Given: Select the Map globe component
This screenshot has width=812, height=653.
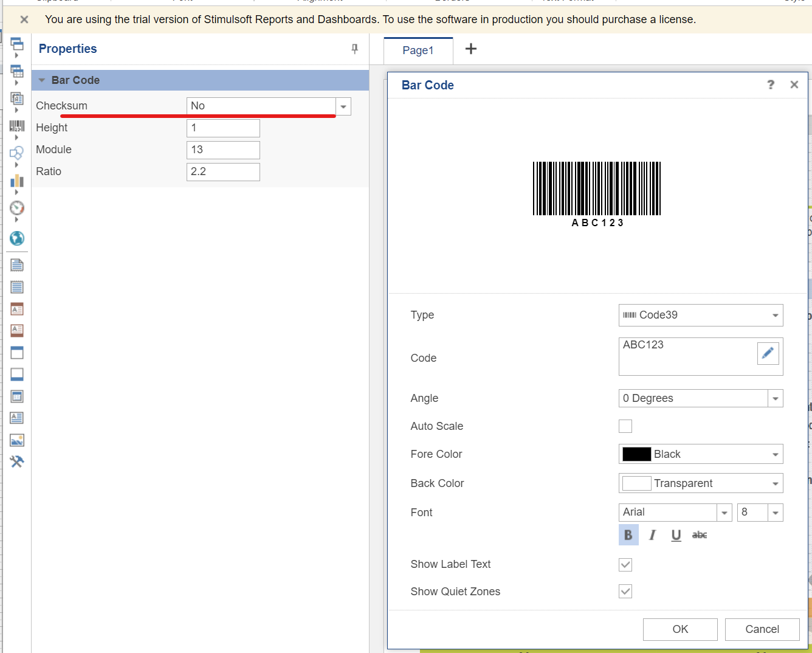Looking at the screenshot, I should tap(17, 238).
